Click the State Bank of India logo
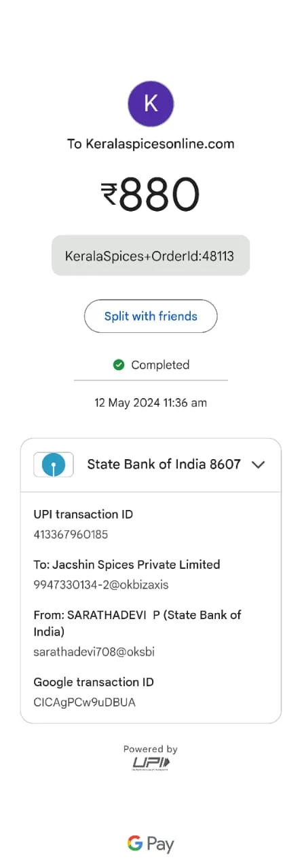 pyautogui.click(x=54, y=465)
